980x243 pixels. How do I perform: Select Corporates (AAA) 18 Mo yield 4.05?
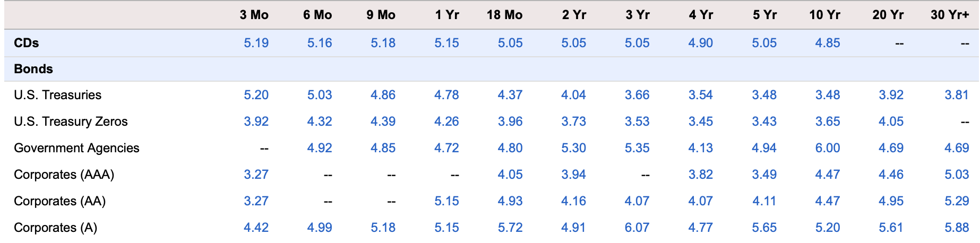point(510,175)
